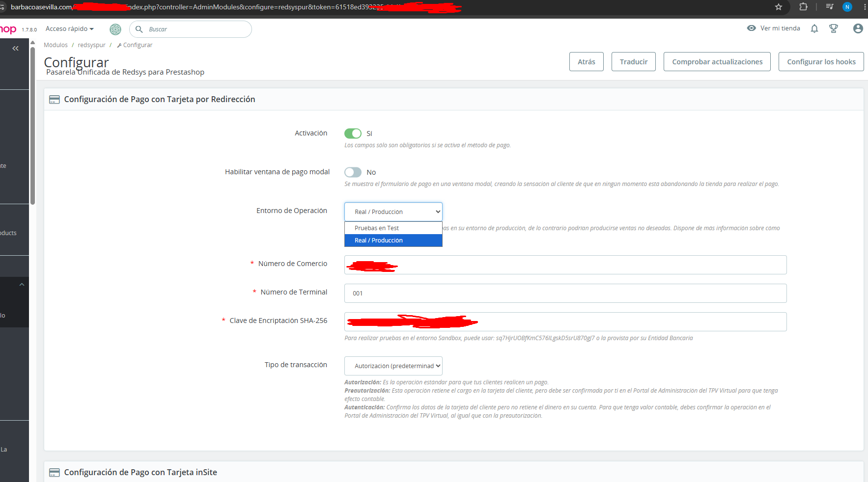Open the Acceso rápido dropdown
This screenshot has width=868, height=482.
70,29
